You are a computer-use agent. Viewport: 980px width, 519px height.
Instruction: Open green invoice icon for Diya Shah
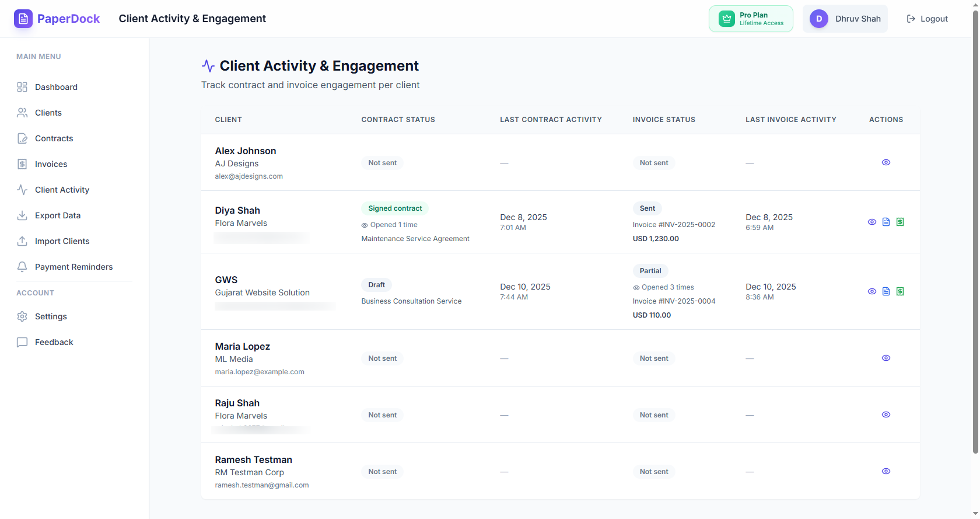pos(900,222)
